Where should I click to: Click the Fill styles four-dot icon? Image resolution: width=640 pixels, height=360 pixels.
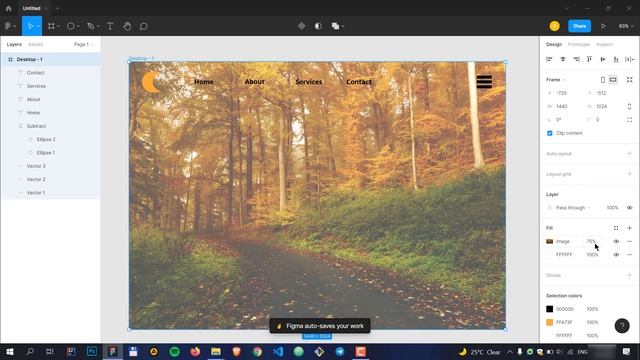(x=616, y=228)
